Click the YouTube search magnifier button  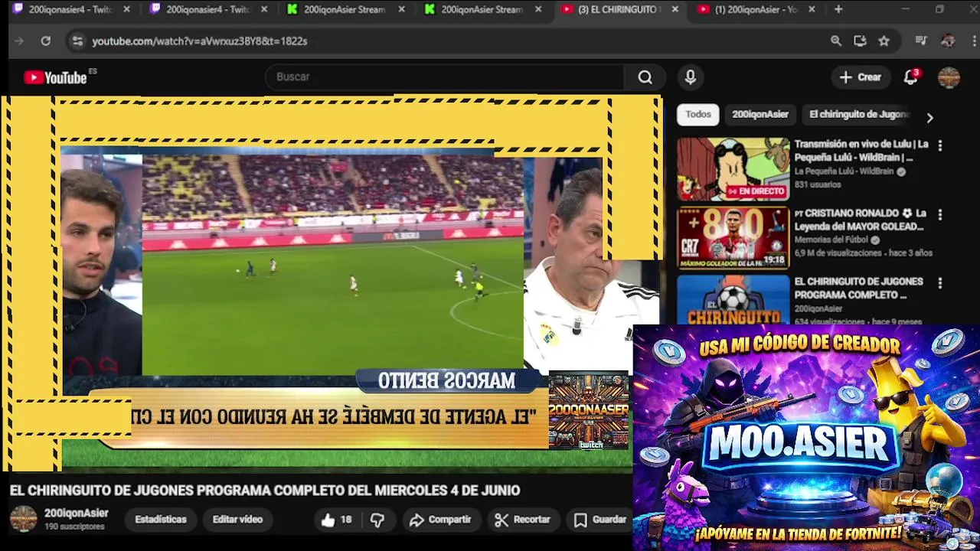[x=645, y=77]
